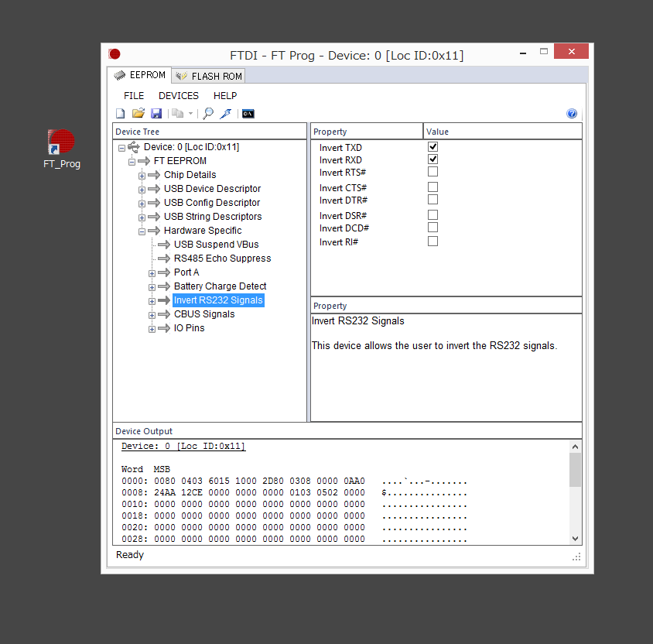This screenshot has width=653, height=644.
Task: Check the Invert DTR# option
Action: [432, 200]
